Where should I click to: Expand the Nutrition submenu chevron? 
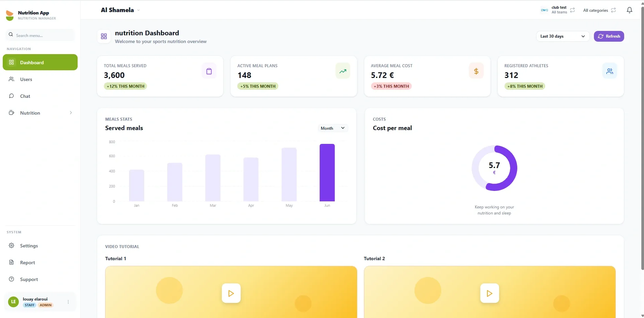coord(71,113)
